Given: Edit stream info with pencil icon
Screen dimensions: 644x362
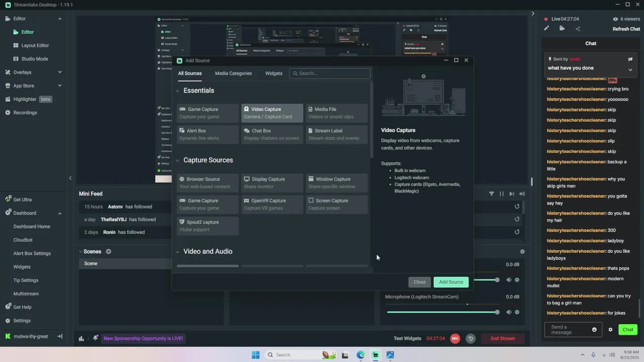Looking at the screenshot, I should pyautogui.click(x=546, y=29).
